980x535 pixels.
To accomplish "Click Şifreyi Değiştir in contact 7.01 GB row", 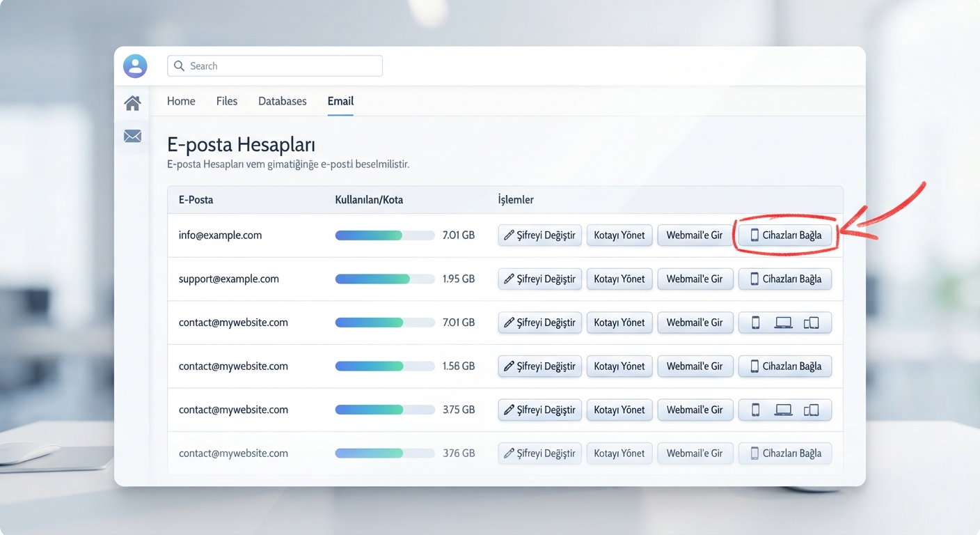I will pyautogui.click(x=540, y=323).
